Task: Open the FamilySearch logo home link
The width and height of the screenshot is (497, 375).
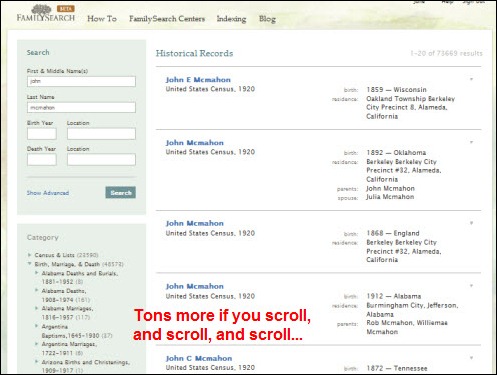Action: tap(46, 13)
